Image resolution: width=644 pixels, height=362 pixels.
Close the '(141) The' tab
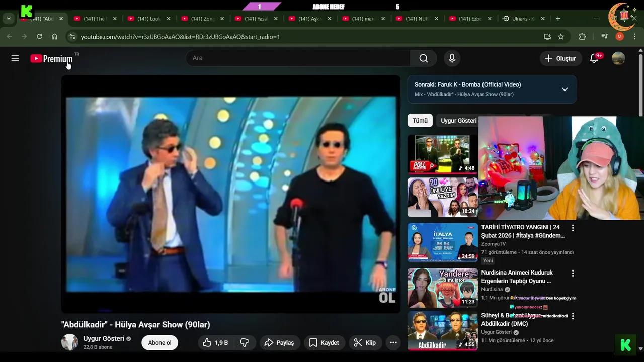click(x=115, y=19)
